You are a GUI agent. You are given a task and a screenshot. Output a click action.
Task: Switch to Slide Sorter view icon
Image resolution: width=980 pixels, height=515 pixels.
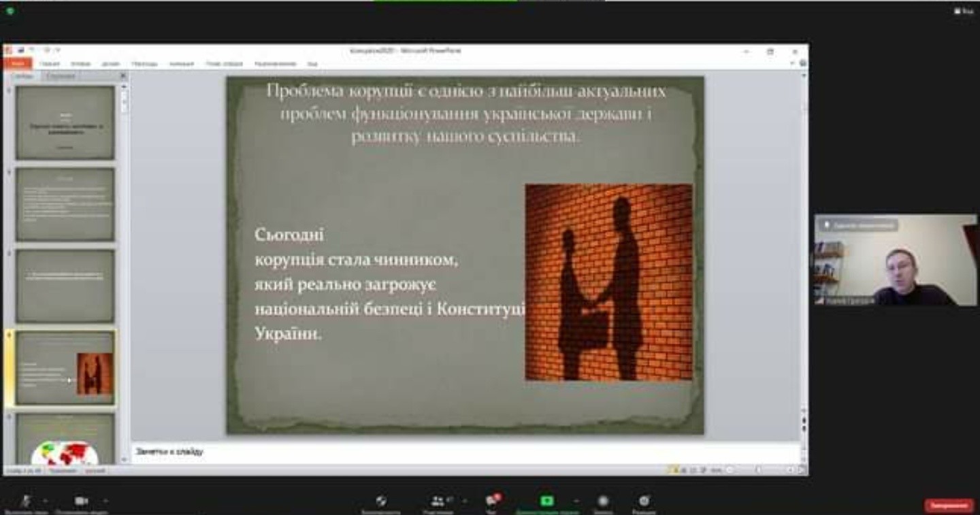(x=685, y=470)
